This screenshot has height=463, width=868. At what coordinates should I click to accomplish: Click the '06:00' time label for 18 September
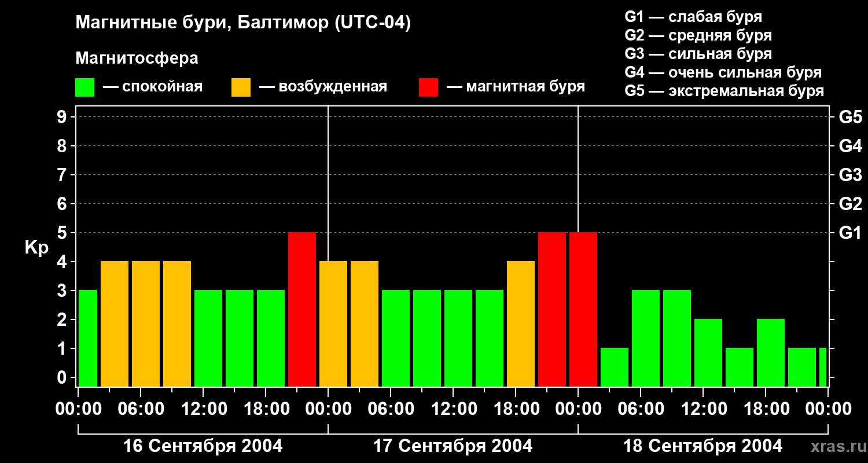tap(641, 409)
